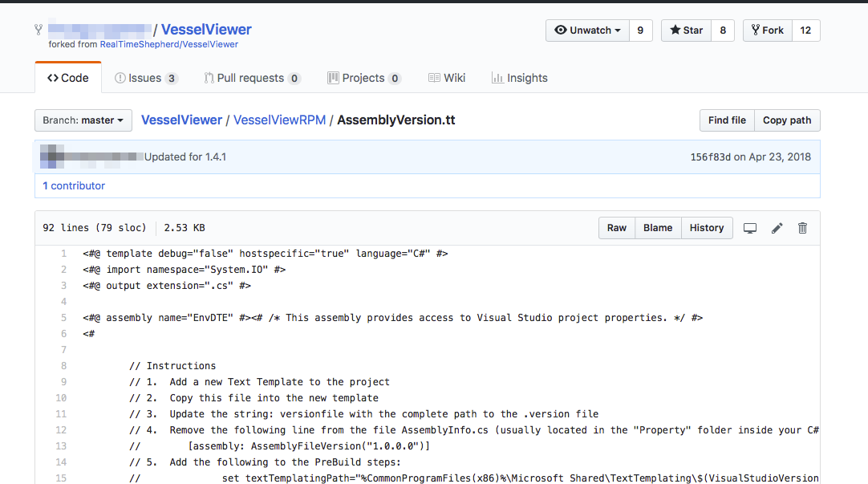Open the Branch: master selector
The image size is (868, 484).
83,120
